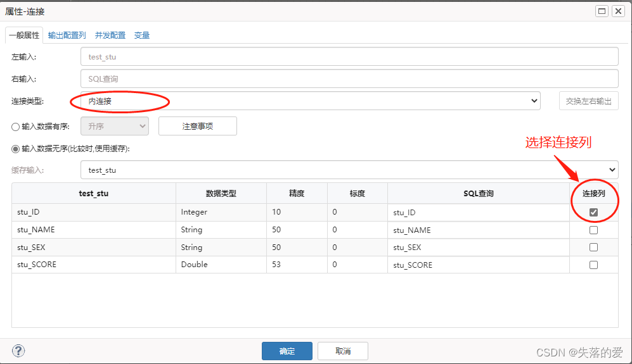This screenshot has width=632, height=364.
Task: Check the 连接列 checkbox for stu_SEX
Action: (x=593, y=248)
